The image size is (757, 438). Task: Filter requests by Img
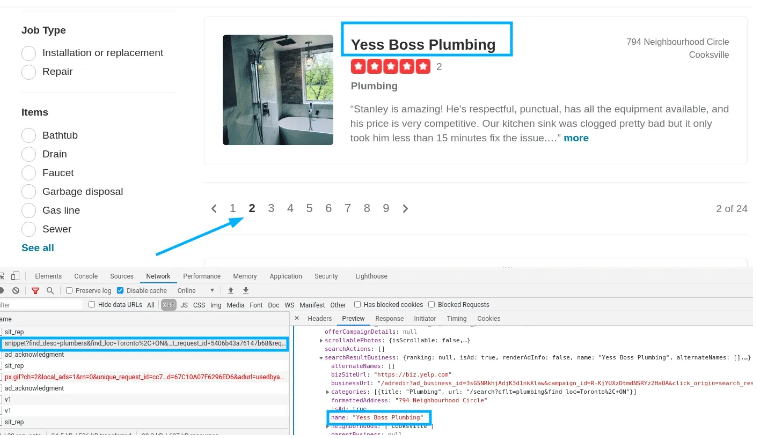click(x=216, y=305)
